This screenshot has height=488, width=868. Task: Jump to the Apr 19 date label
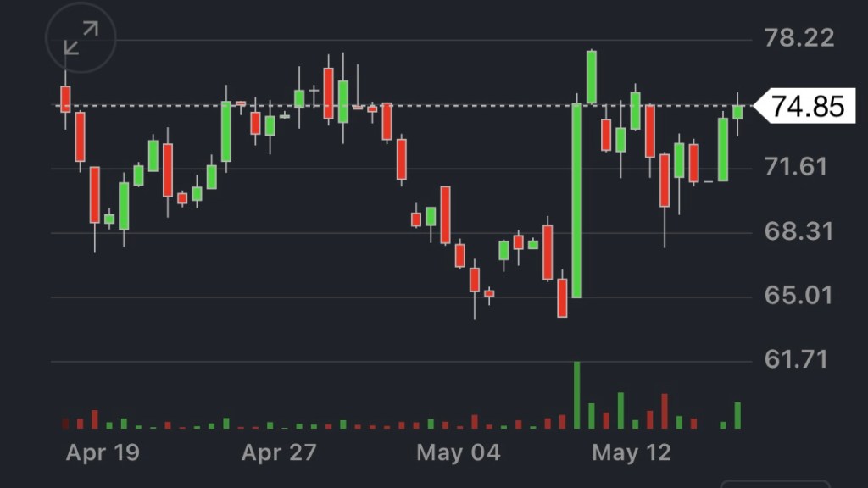[103, 452]
